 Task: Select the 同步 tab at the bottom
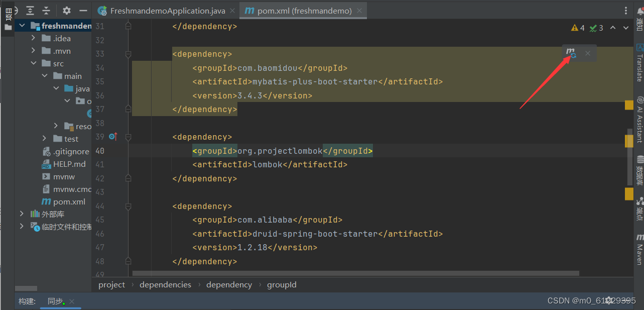pyautogui.click(x=55, y=301)
